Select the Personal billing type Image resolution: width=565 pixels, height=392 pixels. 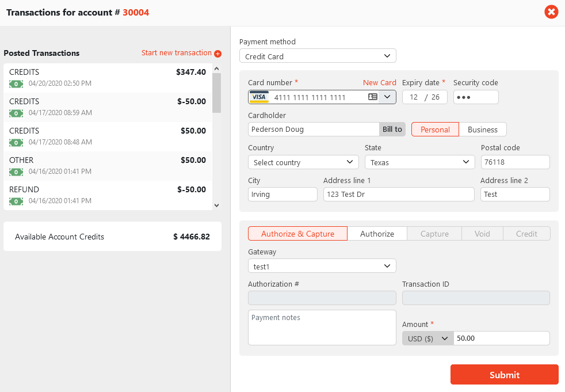[x=435, y=130]
